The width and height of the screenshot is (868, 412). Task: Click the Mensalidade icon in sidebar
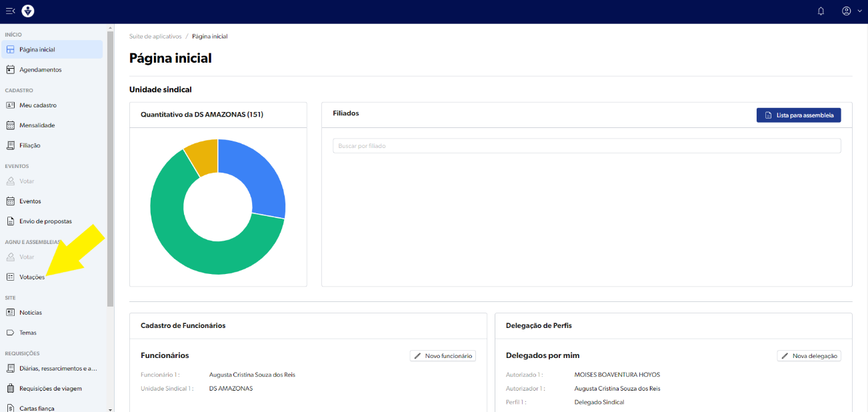click(x=11, y=125)
